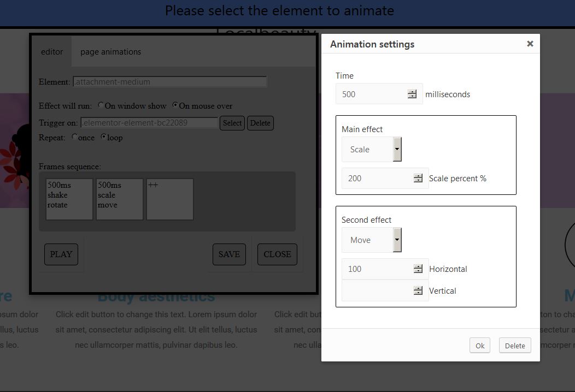Select On mouse over radio
The image size is (575, 392).
(x=175, y=105)
